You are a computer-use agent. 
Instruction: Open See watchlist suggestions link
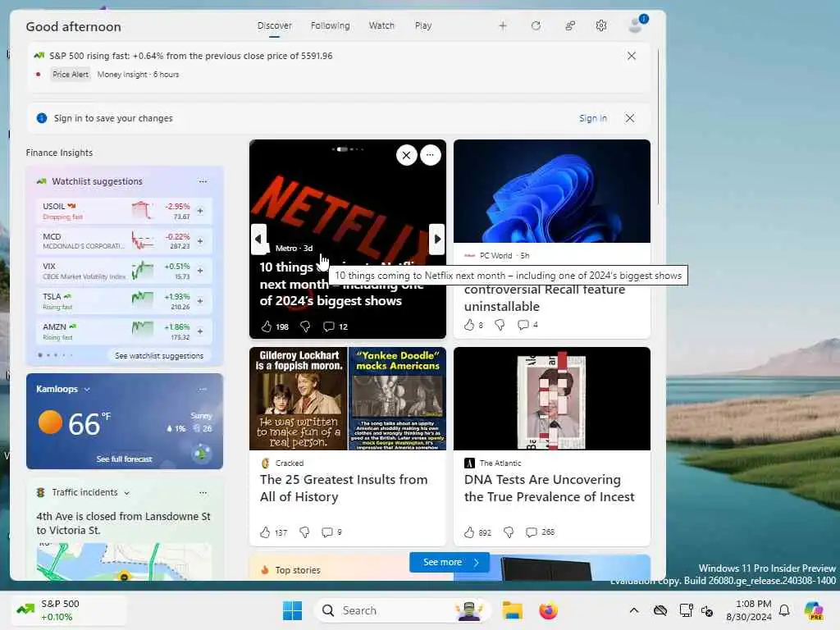pyautogui.click(x=159, y=356)
